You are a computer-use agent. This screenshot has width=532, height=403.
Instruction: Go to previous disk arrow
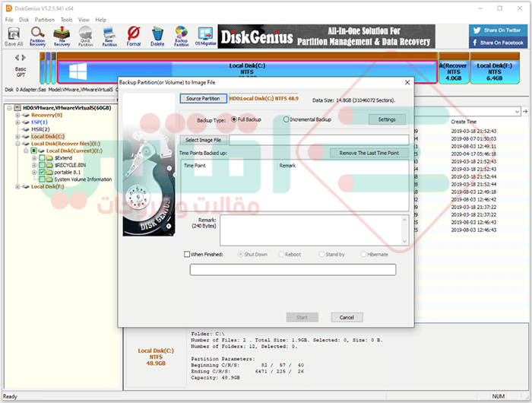[17, 58]
